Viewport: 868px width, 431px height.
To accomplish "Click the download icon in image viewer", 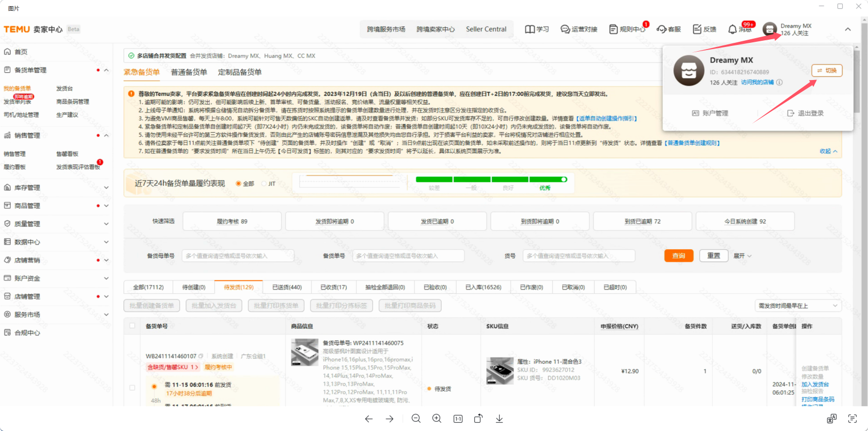I will coord(499,419).
